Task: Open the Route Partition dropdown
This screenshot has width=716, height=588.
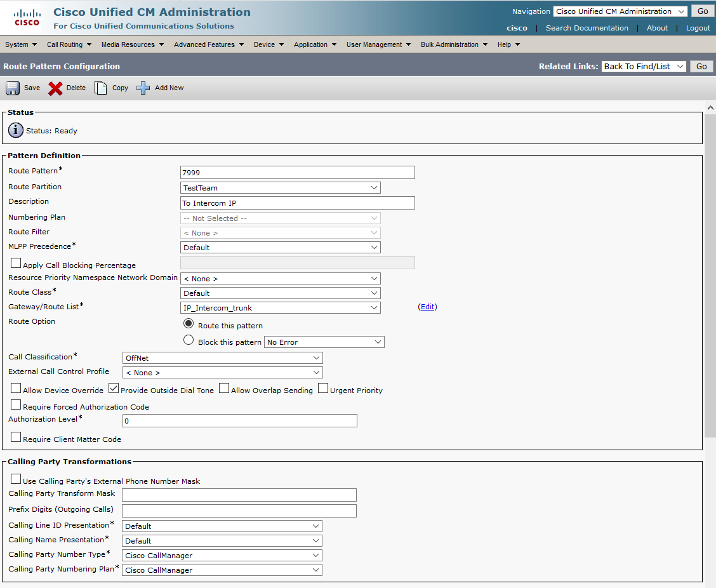Action: [x=280, y=188]
